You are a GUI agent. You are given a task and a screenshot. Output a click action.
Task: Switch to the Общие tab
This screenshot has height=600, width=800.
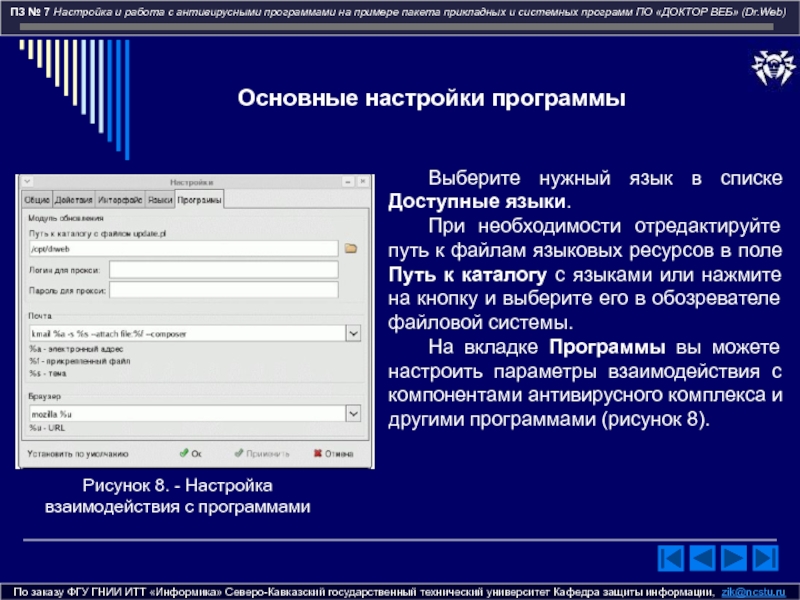pos(37,199)
